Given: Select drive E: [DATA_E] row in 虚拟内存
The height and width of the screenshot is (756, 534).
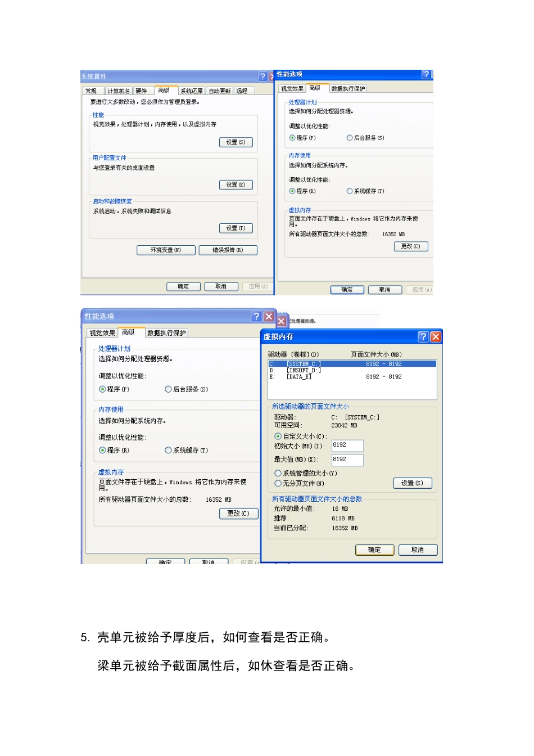Looking at the screenshot, I should tap(352, 377).
